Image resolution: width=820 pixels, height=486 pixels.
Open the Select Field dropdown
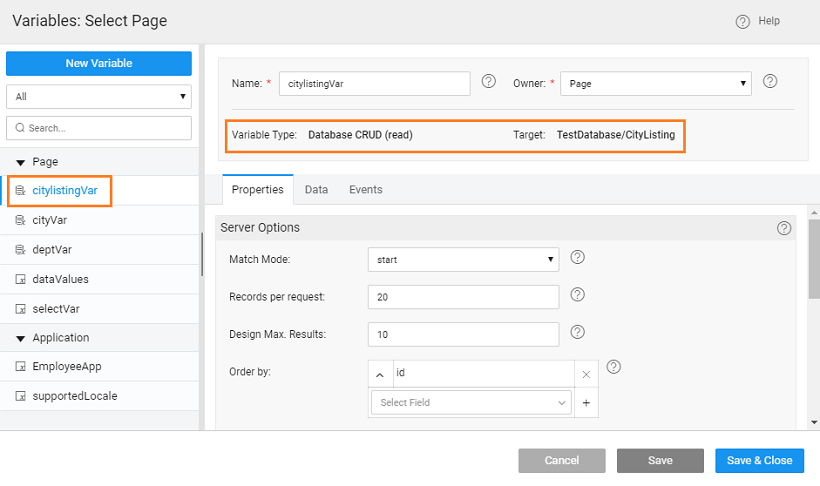471,403
